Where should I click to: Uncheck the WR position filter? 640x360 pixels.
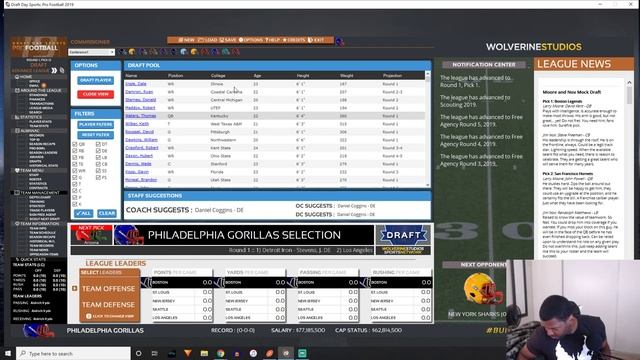point(75,171)
